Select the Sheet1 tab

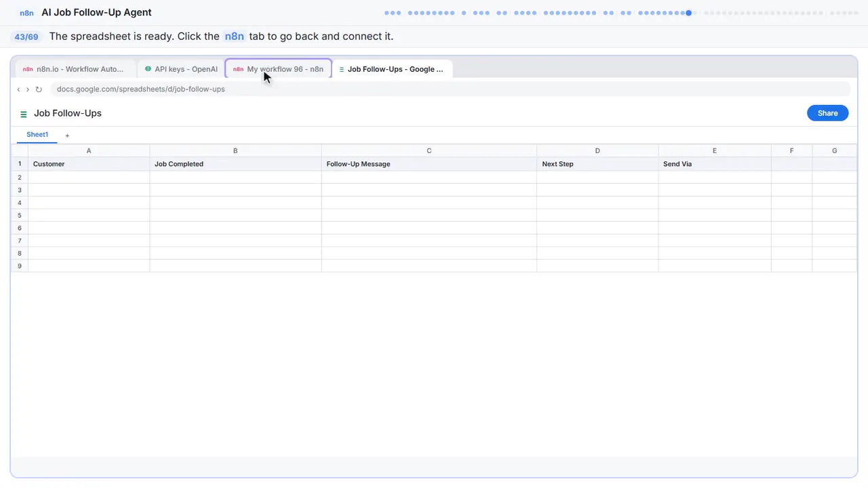[37, 135]
